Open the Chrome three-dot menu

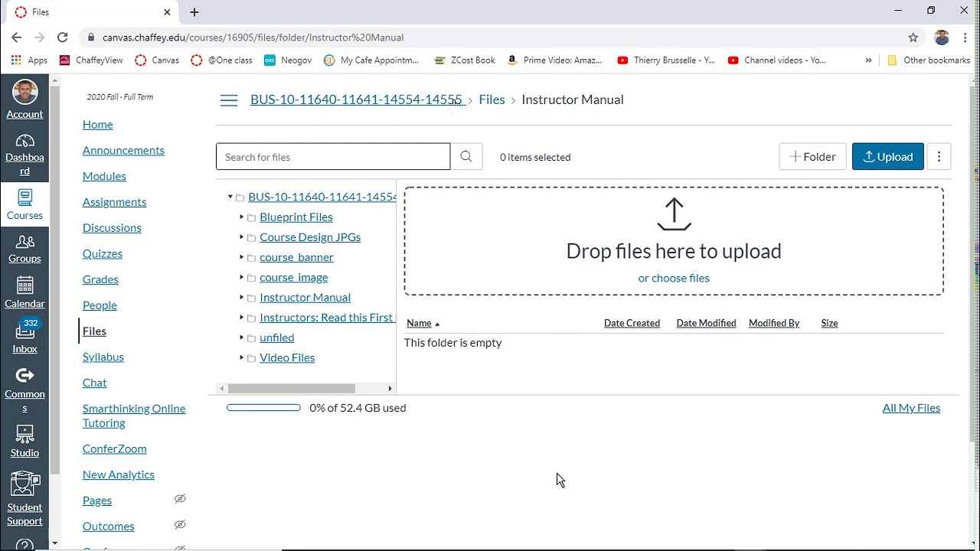(965, 37)
